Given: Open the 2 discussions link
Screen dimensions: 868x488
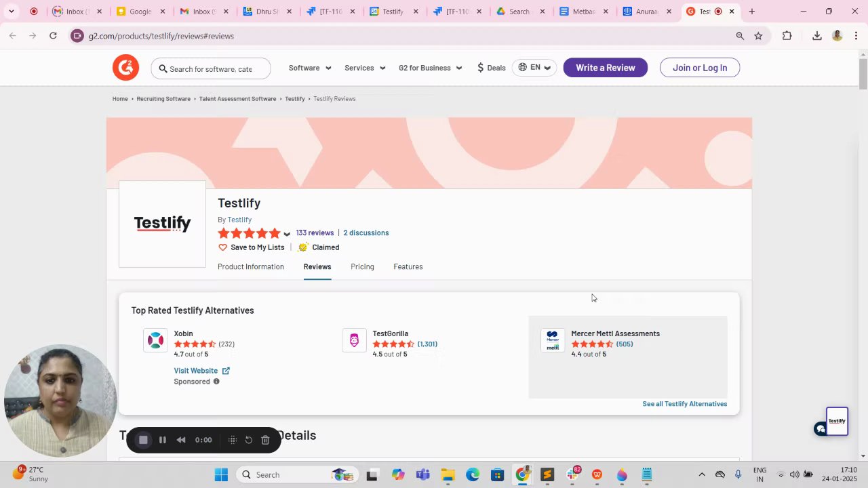Looking at the screenshot, I should [366, 232].
